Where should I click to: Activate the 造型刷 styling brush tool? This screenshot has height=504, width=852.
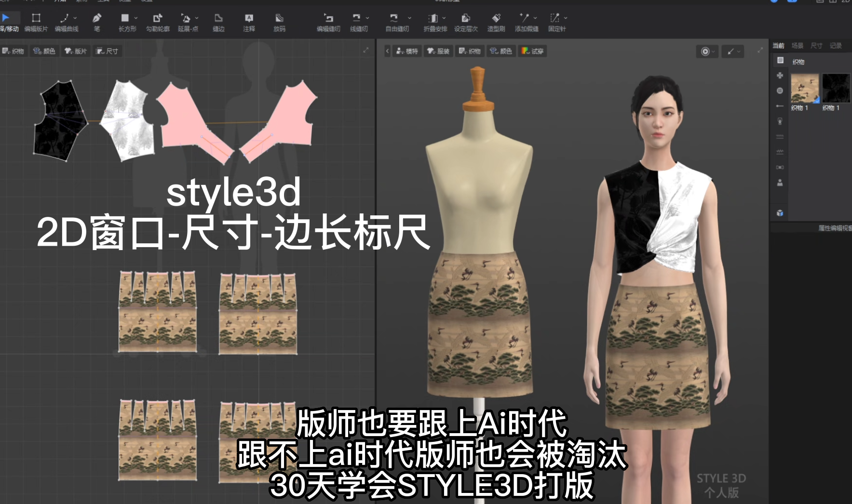click(x=496, y=22)
